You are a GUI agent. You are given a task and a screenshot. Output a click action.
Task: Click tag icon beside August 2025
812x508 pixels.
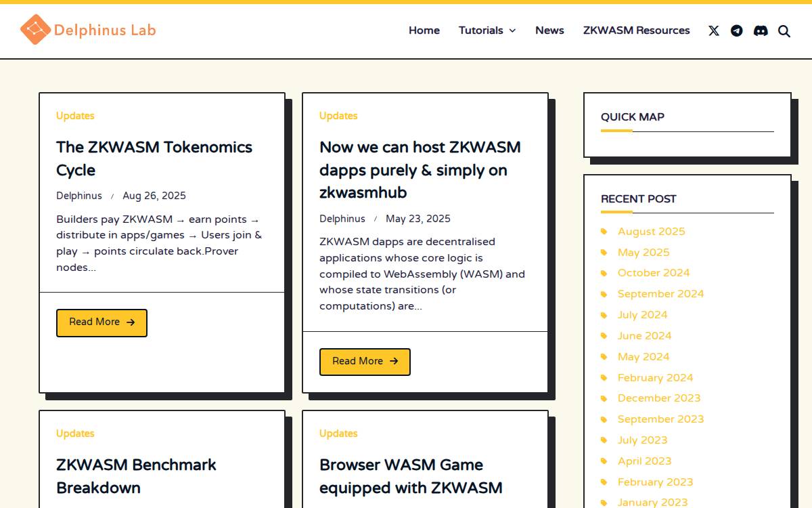pos(604,232)
